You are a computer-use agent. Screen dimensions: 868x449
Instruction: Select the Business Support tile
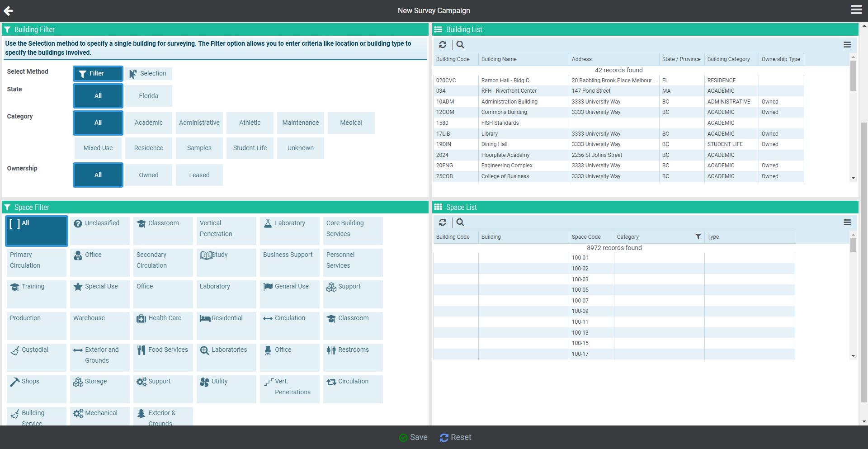pos(290,262)
